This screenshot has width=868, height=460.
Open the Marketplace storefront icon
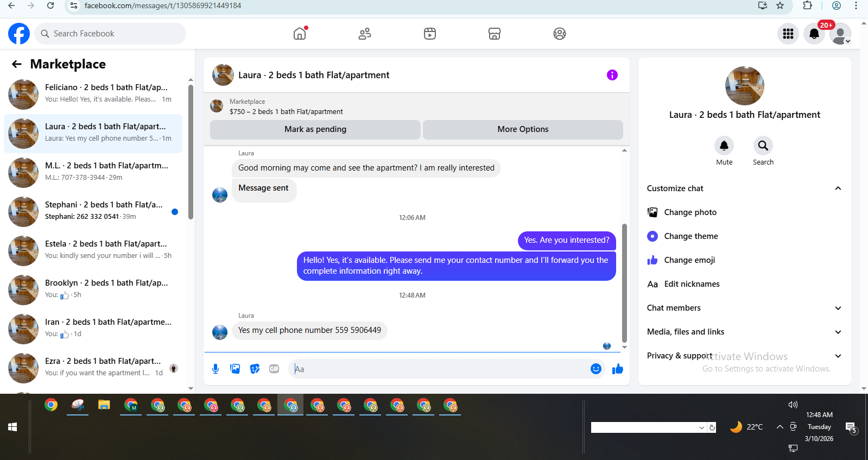coord(495,34)
